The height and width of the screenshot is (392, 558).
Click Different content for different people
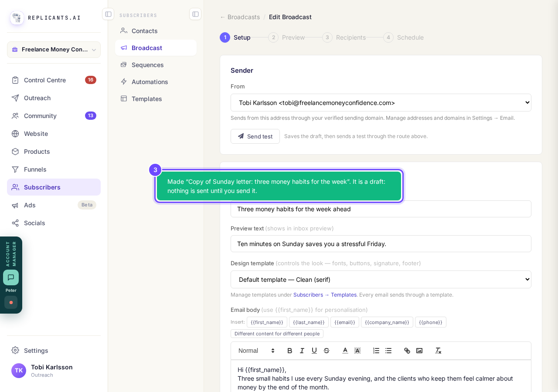click(277, 334)
